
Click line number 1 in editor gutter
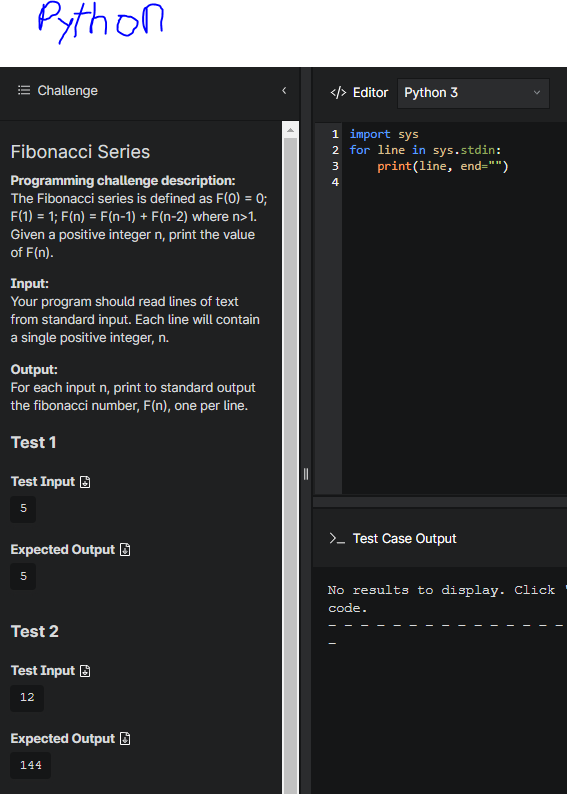(x=335, y=134)
